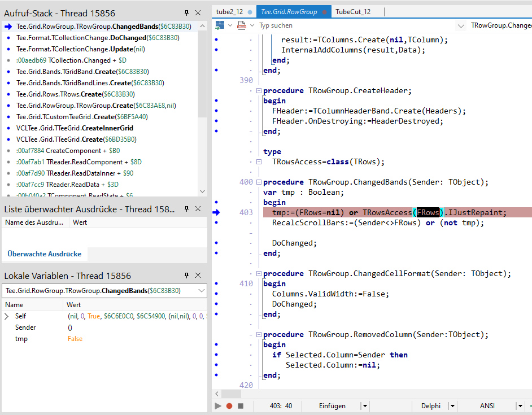Pin the Liste überwachter Ausdrücke panel
The image size is (532, 415).
(186, 209)
